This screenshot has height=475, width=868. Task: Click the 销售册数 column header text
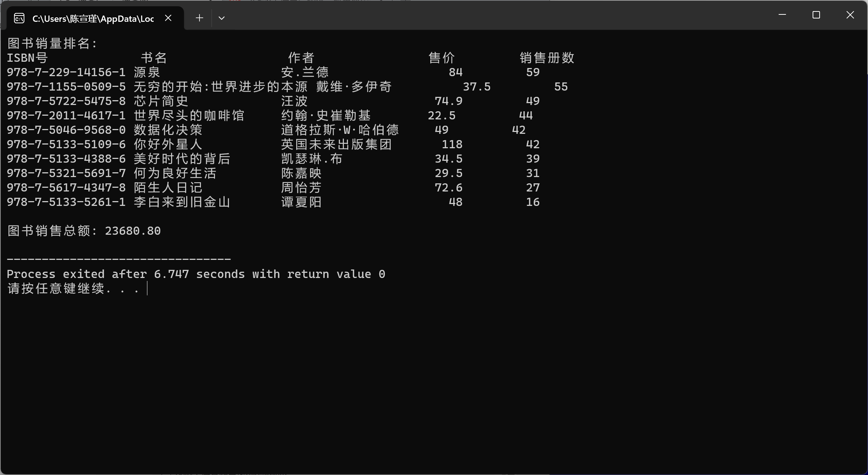pos(547,58)
